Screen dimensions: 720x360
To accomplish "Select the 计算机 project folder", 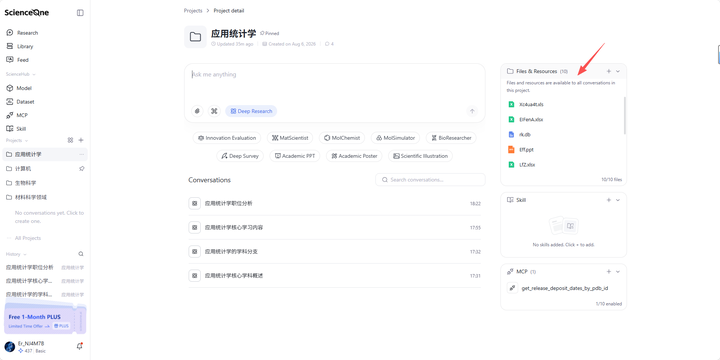I will click(x=44, y=169).
